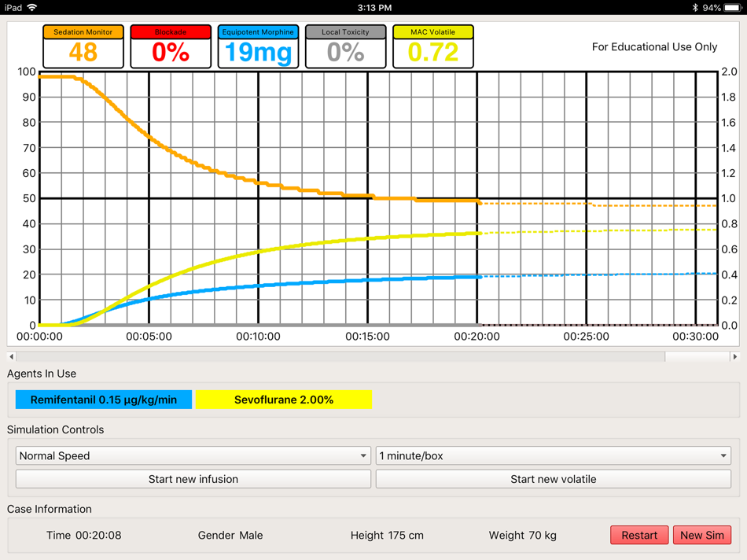Tap the Blockade 0% readout

point(171,46)
